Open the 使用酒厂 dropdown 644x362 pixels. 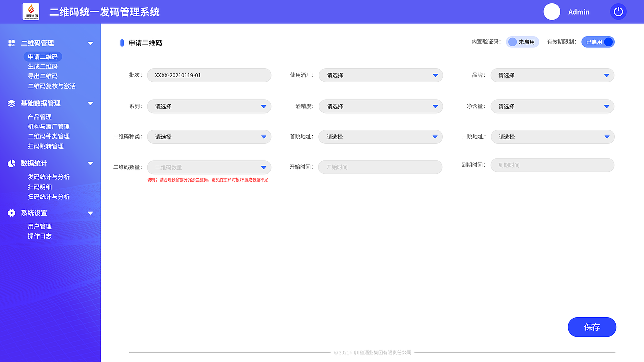point(380,75)
